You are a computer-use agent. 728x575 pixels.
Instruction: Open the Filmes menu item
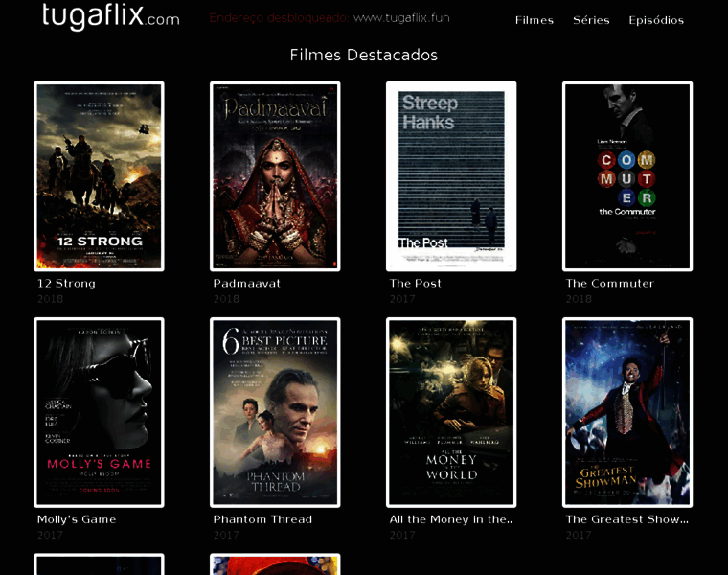pos(535,20)
